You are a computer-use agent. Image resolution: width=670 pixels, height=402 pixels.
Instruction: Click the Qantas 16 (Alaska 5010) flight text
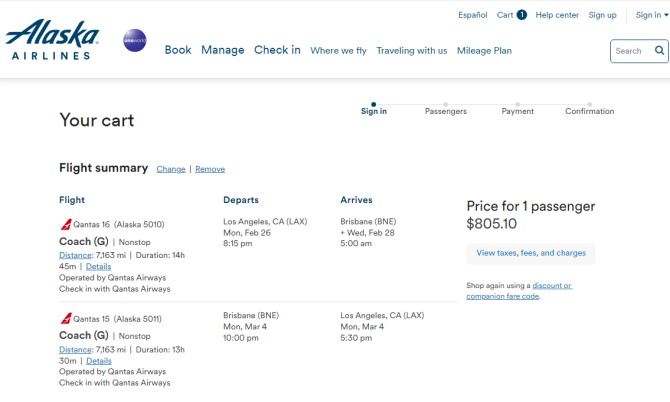point(119,225)
